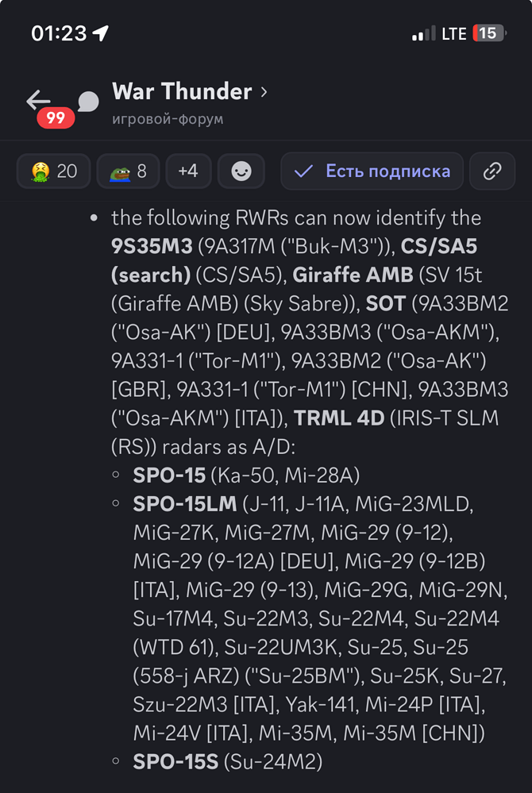Viewport: 532px width, 793px height.
Task: Tap the forum speech bubble icon
Action: tap(88, 102)
